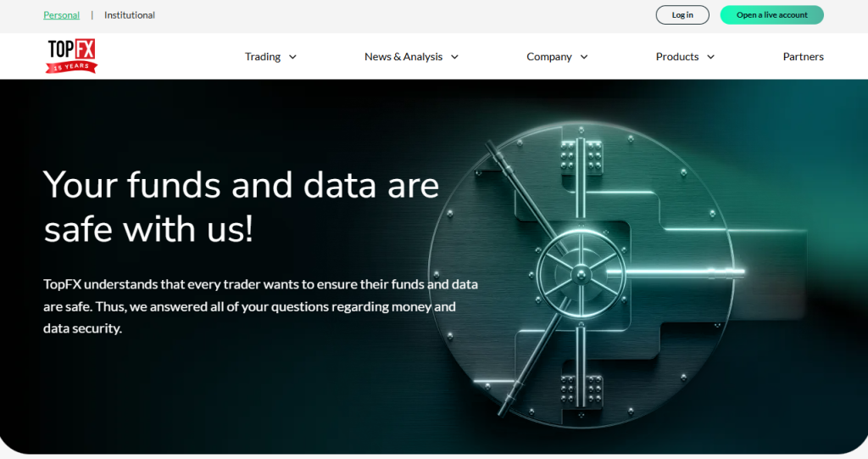This screenshot has height=459, width=868.
Task: Open the Company menu
Action: [x=549, y=57]
